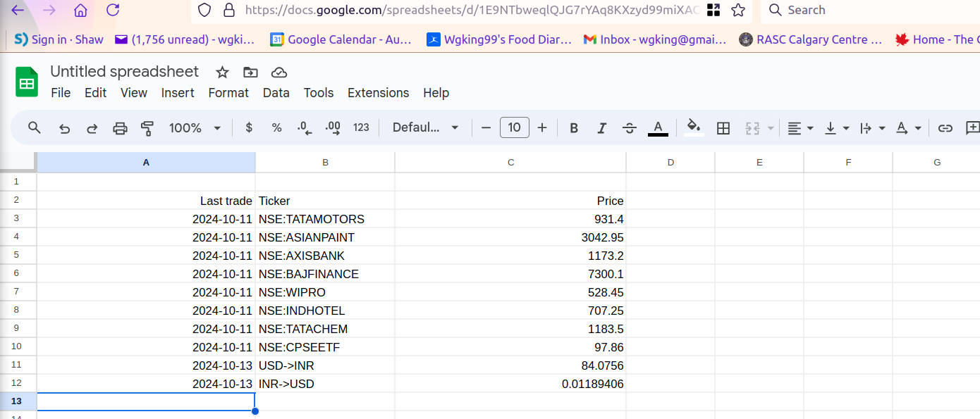Insert a comment
The height and width of the screenshot is (419, 980).
[973, 127]
